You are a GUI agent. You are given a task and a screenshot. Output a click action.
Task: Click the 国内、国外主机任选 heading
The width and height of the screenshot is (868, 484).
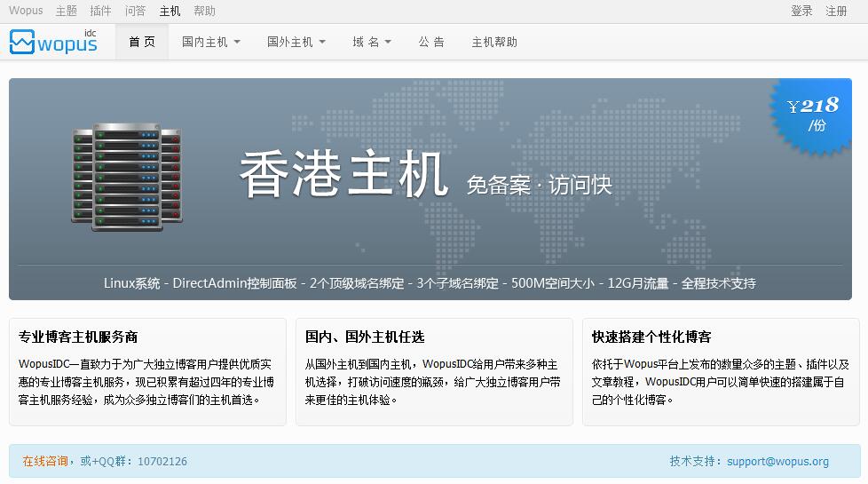365,337
